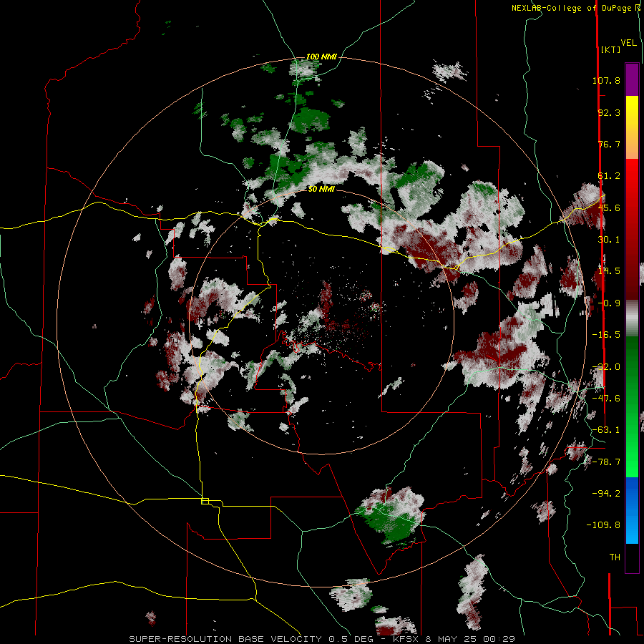Click the VEL legend title
The width and height of the screenshot is (644, 644).
pyautogui.click(x=629, y=43)
